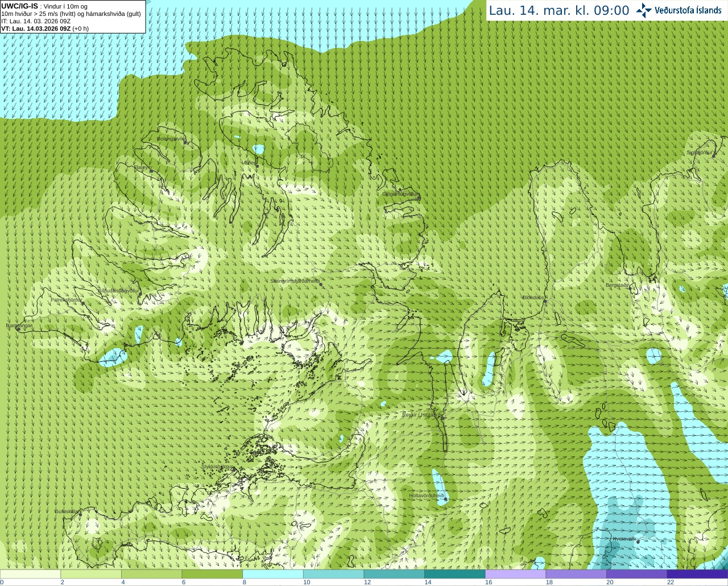Click the Gjögurflugvöllur station dot
Image resolution: width=728 pixels, height=586 pixels.
point(419,198)
